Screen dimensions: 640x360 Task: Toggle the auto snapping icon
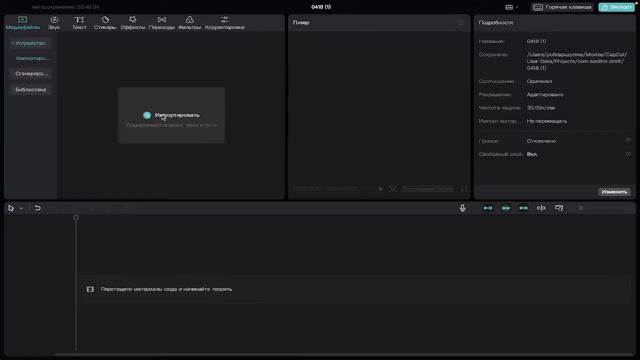[506, 208]
